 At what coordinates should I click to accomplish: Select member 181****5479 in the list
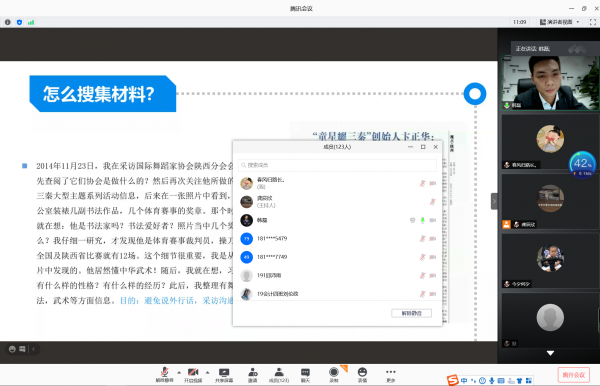tap(337, 239)
